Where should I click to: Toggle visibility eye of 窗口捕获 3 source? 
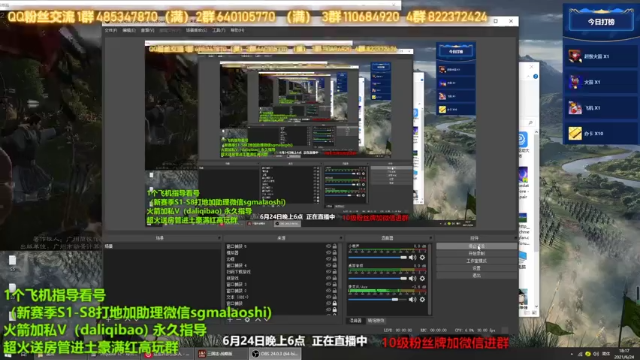click(328, 284)
